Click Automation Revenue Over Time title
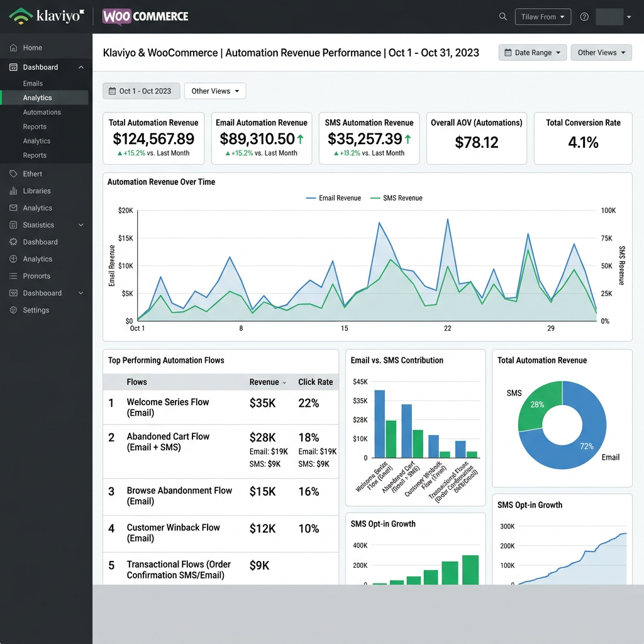This screenshot has height=644, width=644. point(161,182)
